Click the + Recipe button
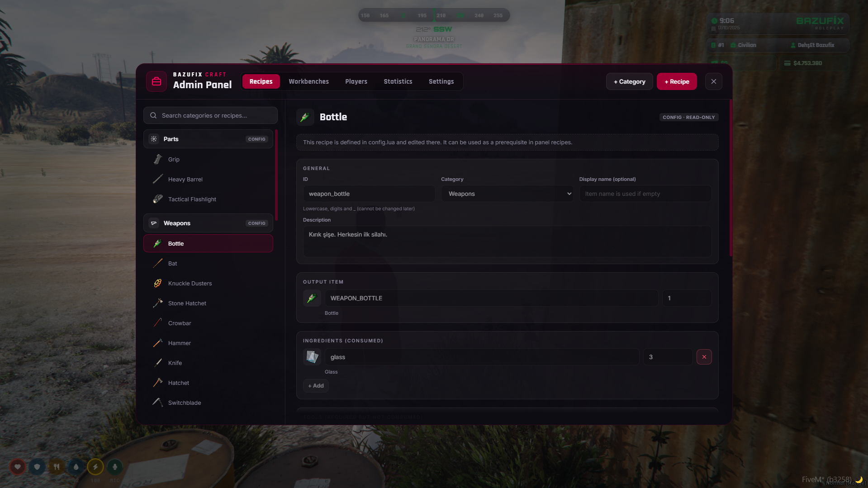 (677, 81)
